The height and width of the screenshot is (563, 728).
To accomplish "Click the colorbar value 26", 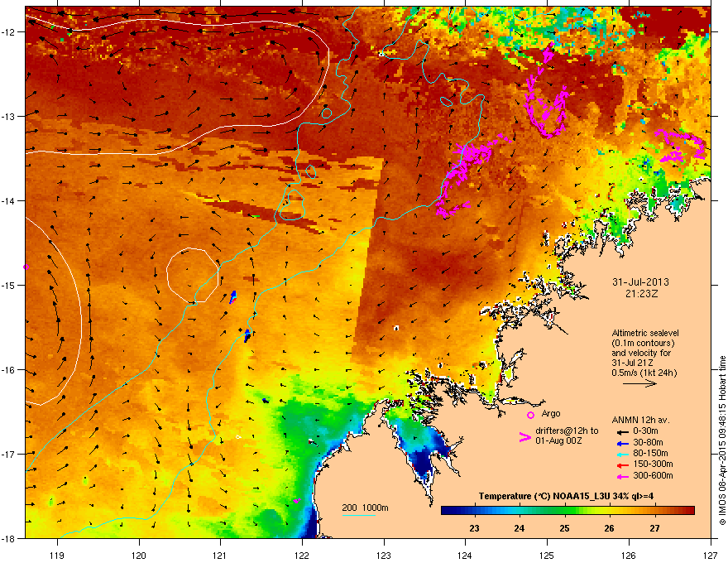I will pyautogui.click(x=609, y=528).
